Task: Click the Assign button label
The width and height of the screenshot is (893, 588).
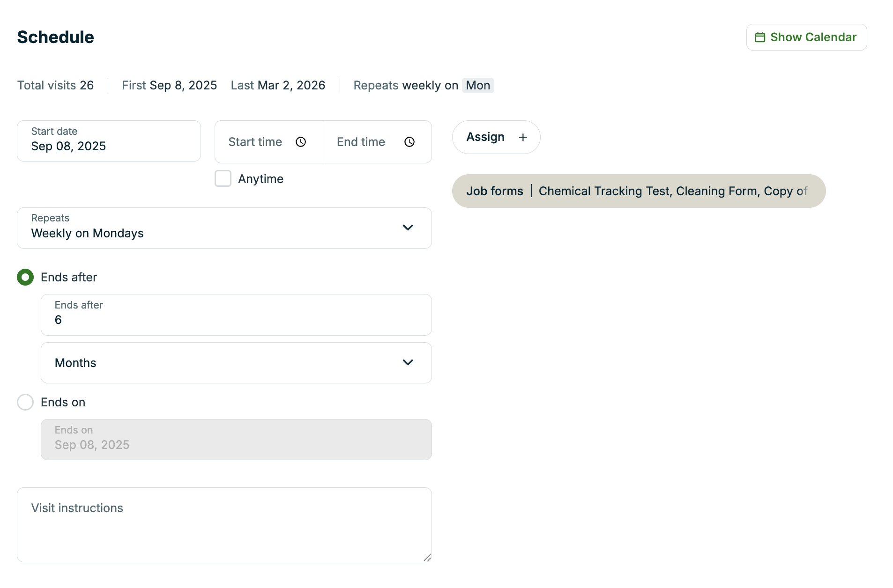Action: [485, 137]
